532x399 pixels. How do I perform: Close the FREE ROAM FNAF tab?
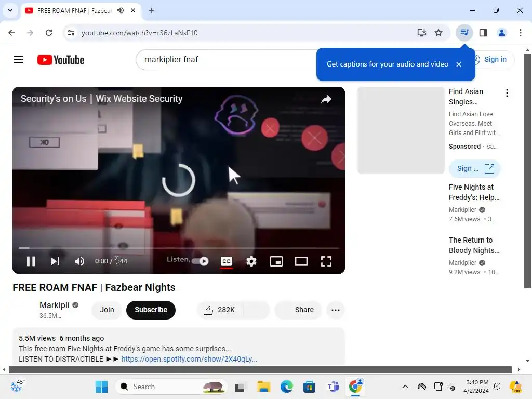tap(133, 10)
